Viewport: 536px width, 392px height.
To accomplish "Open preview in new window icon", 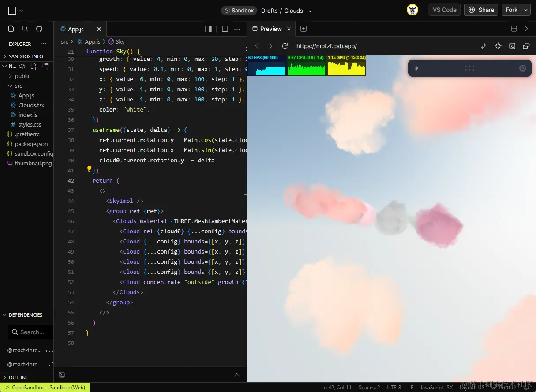I will pyautogui.click(x=526, y=46).
